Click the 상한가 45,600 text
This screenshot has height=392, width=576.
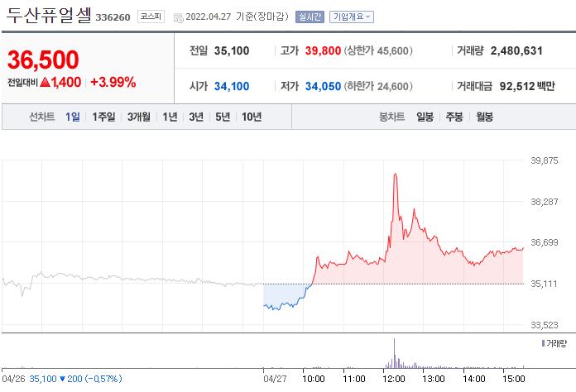click(x=378, y=50)
